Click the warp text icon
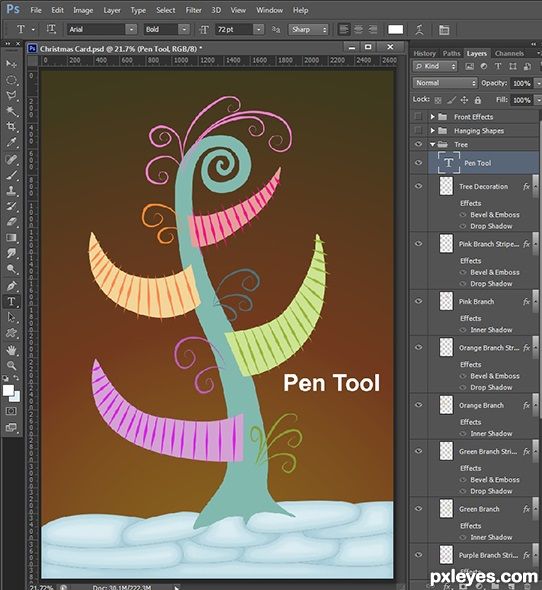This screenshot has width=542, height=590. [x=419, y=30]
